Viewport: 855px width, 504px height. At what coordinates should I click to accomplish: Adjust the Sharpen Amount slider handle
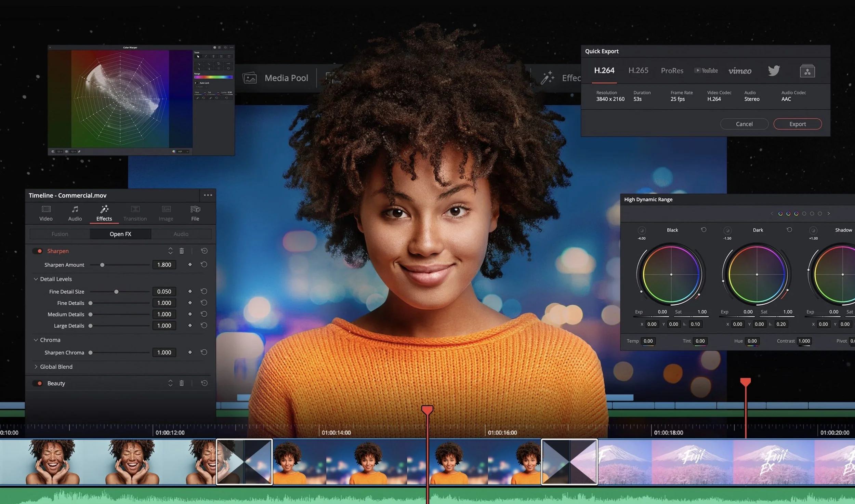pos(102,265)
